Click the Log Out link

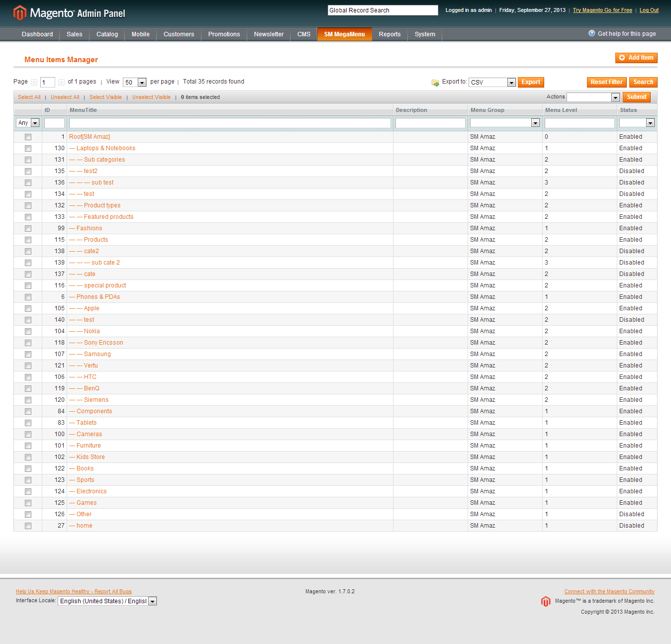649,10
